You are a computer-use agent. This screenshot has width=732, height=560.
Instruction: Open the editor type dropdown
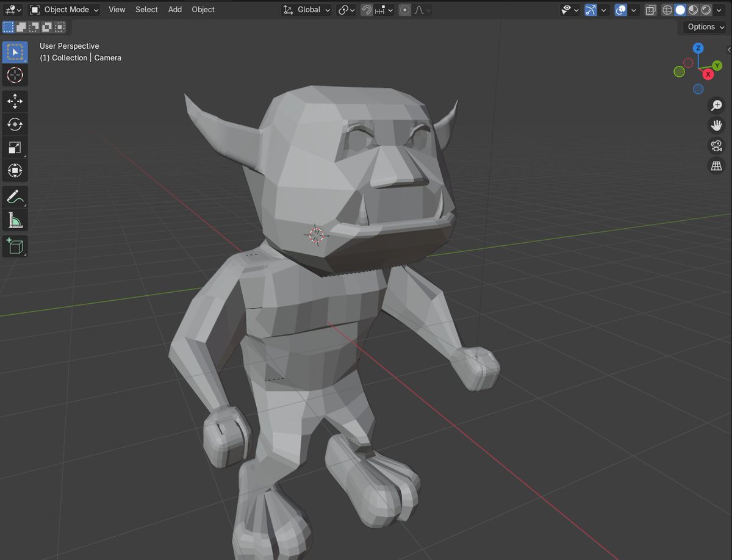pos(13,10)
